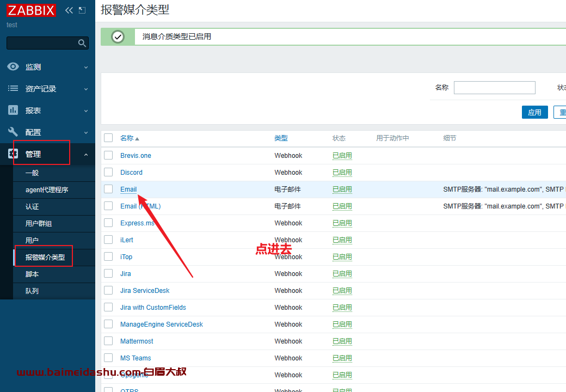566x392 pixels.
Task: Open the iTop media type link
Action: click(126, 257)
